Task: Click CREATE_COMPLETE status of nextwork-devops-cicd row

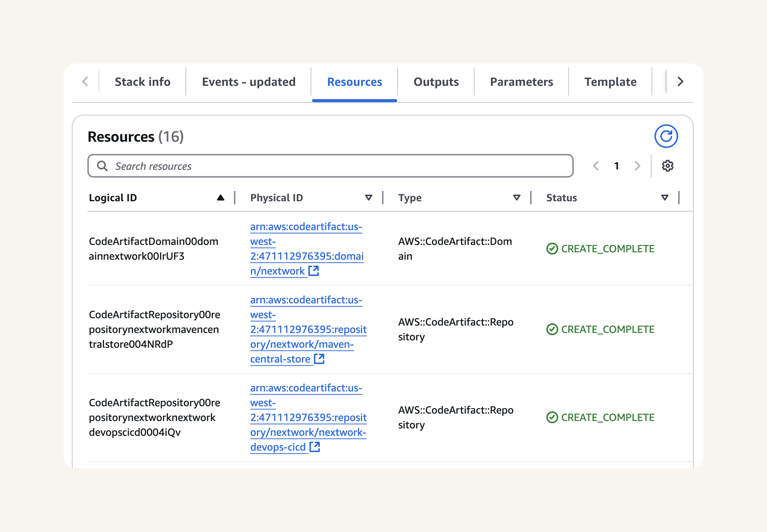Action: 608,417
